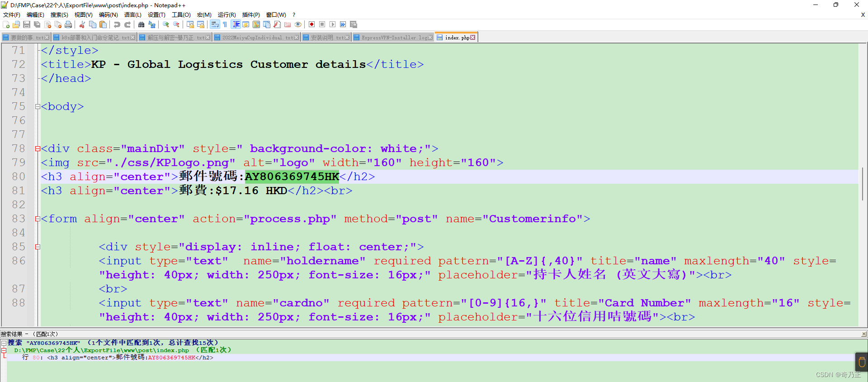Collapse the search result tree root
Viewport: 868px width, 382px height.
click(x=4, y=343)
